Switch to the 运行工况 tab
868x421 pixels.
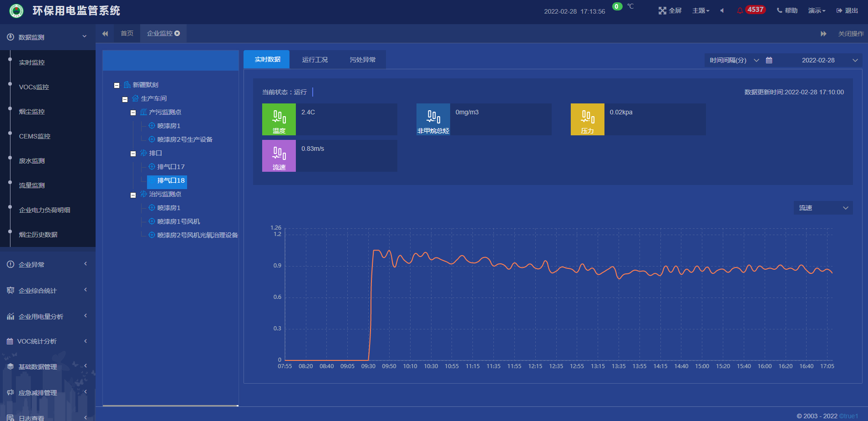click(315, 60)
